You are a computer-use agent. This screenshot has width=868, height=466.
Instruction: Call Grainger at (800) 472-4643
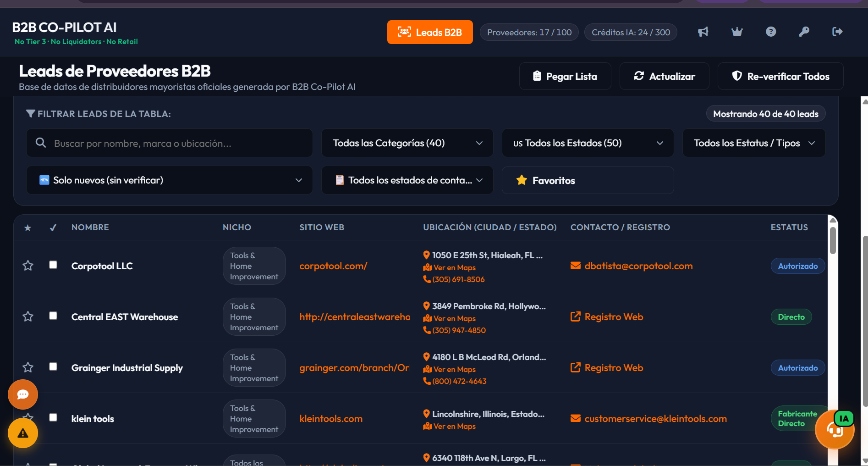tap(459, 381)
